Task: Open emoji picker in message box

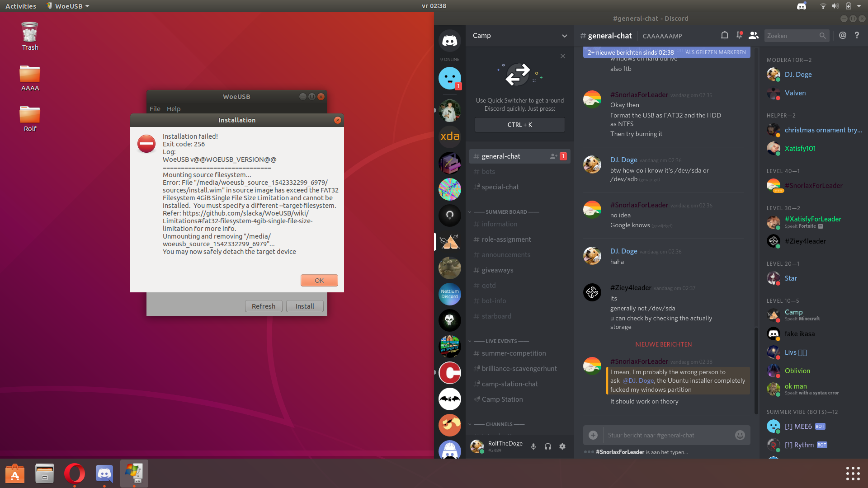Action: (x=740, y=435)
